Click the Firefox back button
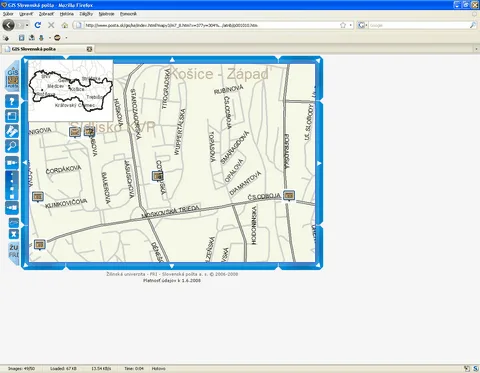The height and width of the screenshot is (373, 480). coord(9,25)
